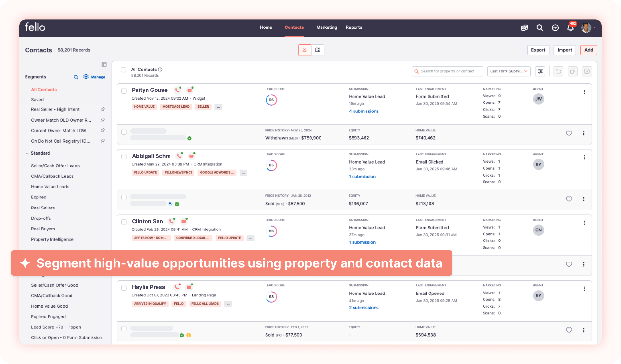Expand more tags for Paityn Gouse
This screenshot has height=364, width=621.
click(x=218, y=107)
